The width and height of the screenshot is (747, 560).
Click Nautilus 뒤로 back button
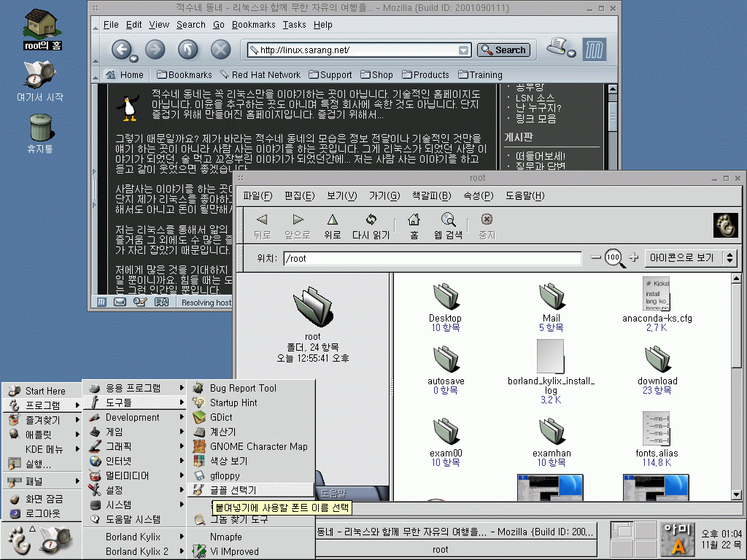pyautogui.click(x=262, y=226)
